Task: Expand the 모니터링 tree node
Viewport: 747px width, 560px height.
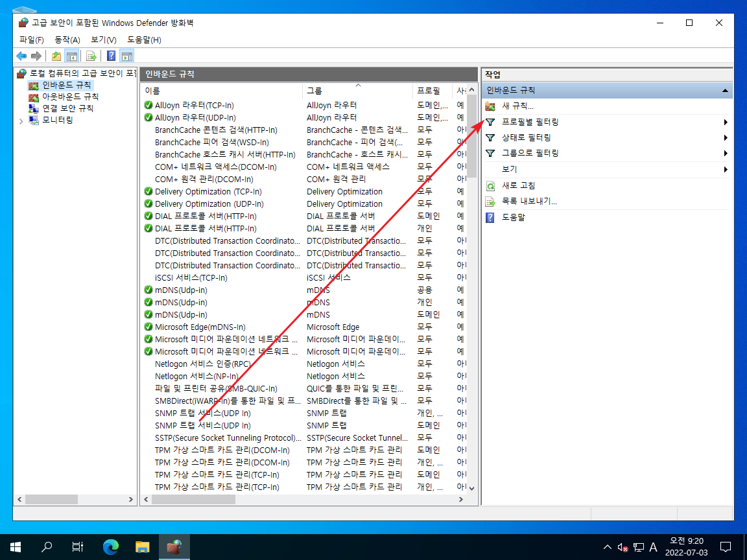Action: [21, 121]
